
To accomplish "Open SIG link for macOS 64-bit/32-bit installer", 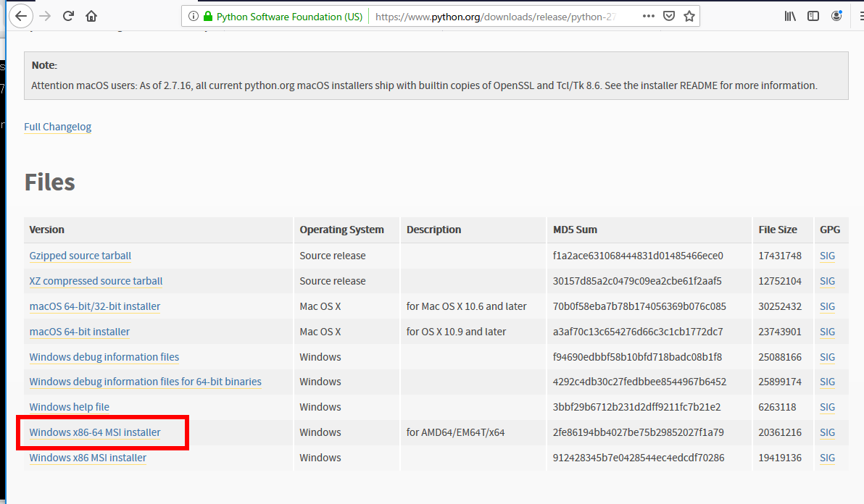I will coord(827,306).
